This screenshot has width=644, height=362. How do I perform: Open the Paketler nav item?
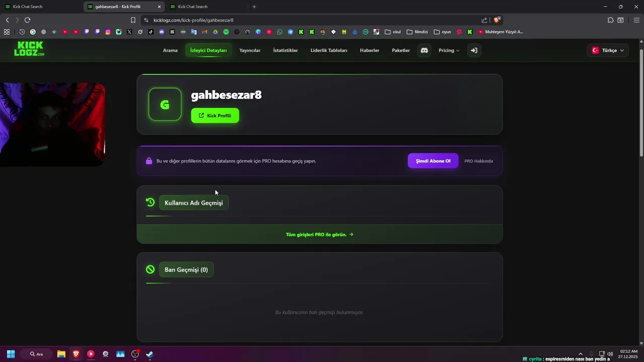pos(401,50)
